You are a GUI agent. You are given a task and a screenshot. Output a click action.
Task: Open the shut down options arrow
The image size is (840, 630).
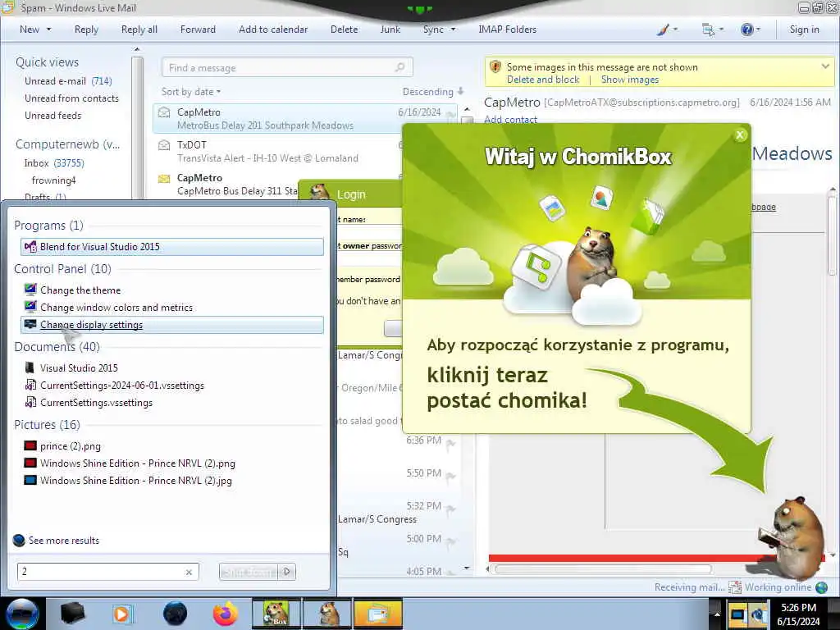pos(287,572)
